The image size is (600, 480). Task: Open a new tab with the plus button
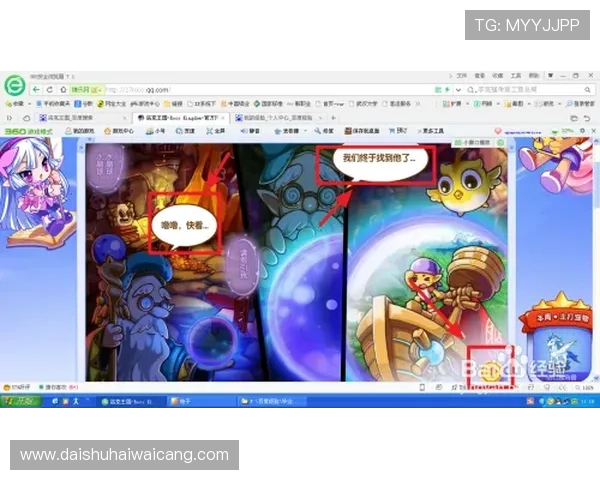[x=333, y=118]
